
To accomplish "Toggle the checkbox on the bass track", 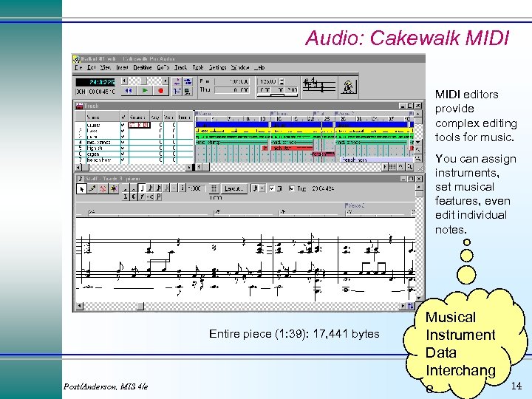I will 123,131.
